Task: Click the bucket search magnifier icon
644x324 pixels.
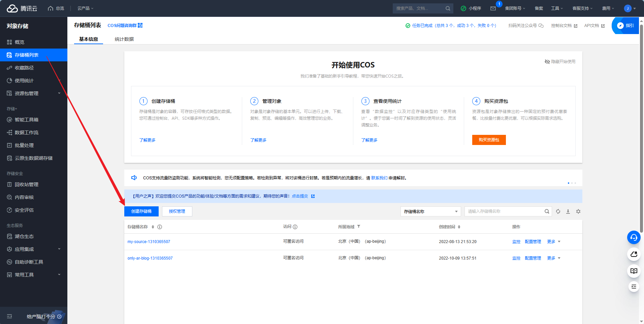Action: click(547, 211)
